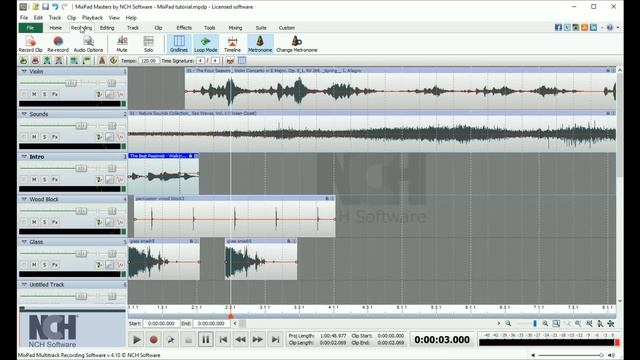The width and height of the screenshot is (640, 360).
Task: Toggle mute M on the Wood Block track
Action: [x=34, y=222]
